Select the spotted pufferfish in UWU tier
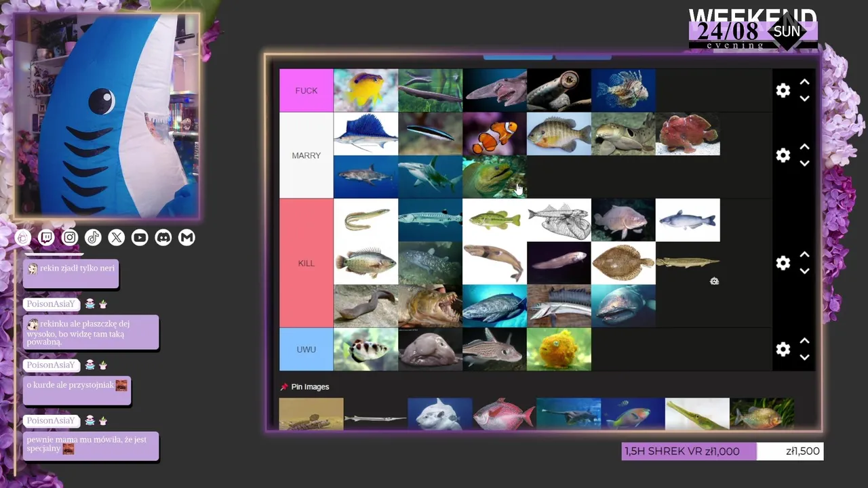This screenshot has height=488, width=868. point(366,349)
